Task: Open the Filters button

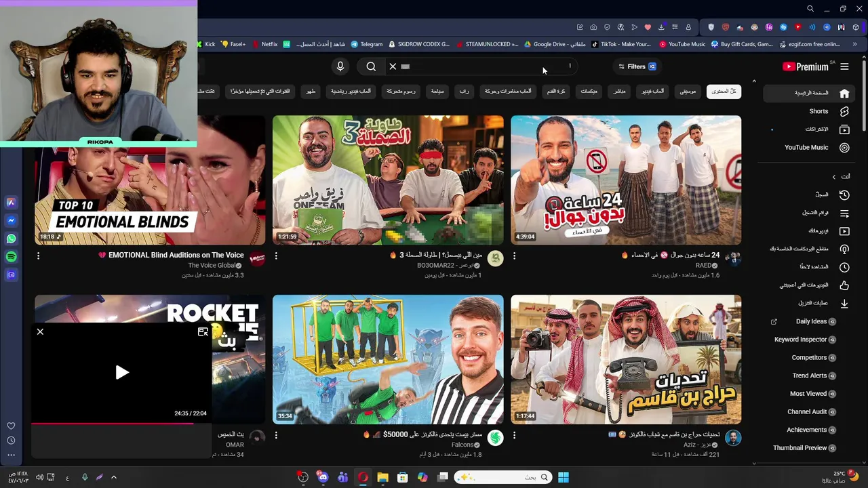Action: pos(637,66)
